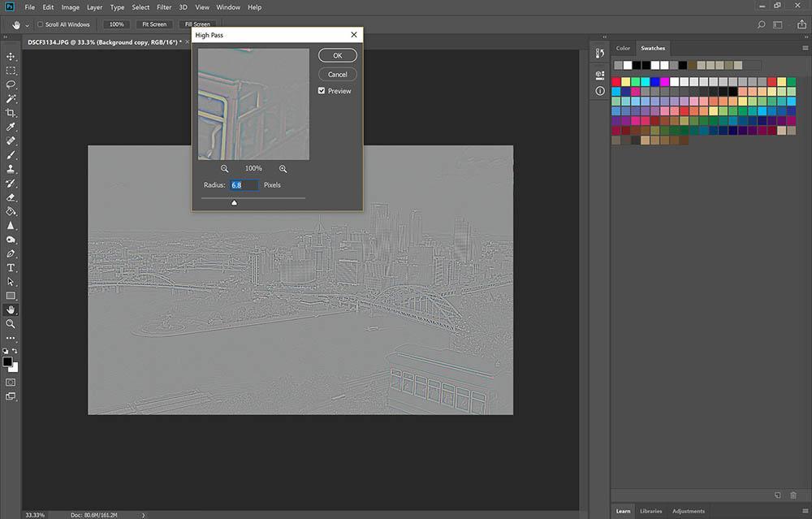The image size is (812, 519).
Task: Enable Scroll All Windows checkbox
Action: pos(41,25)
